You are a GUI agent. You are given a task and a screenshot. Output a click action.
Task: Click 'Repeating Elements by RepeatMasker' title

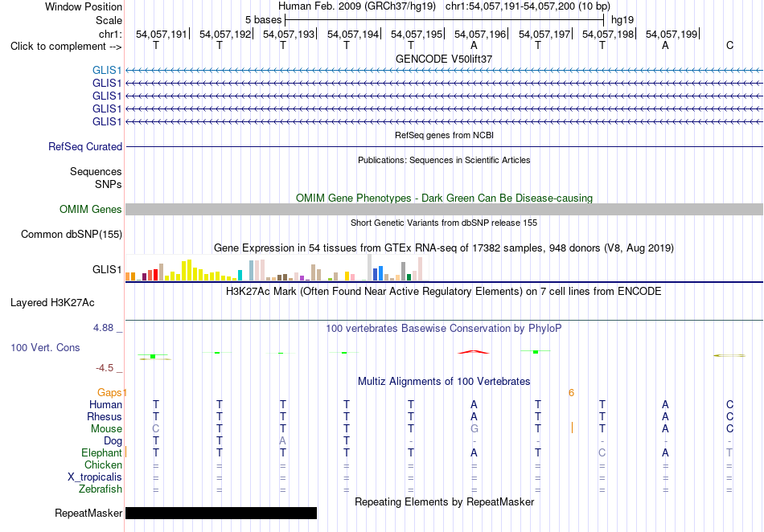(x=444, y=501)
